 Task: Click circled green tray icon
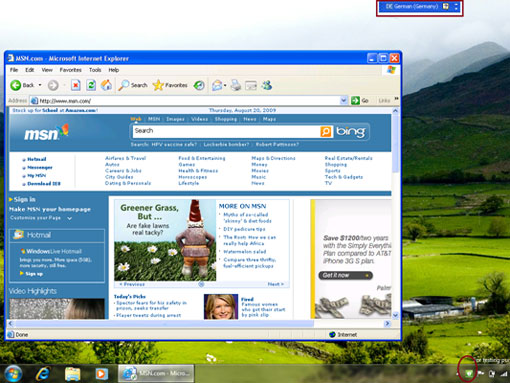pyautogui.click(x=468, y=374)
